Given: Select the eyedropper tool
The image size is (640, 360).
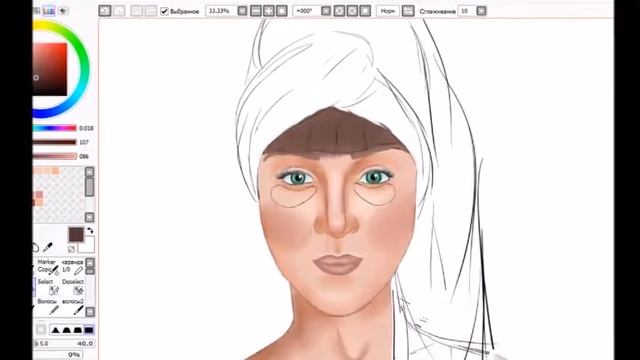Looking at the screenshot, I should pos(48,247).
